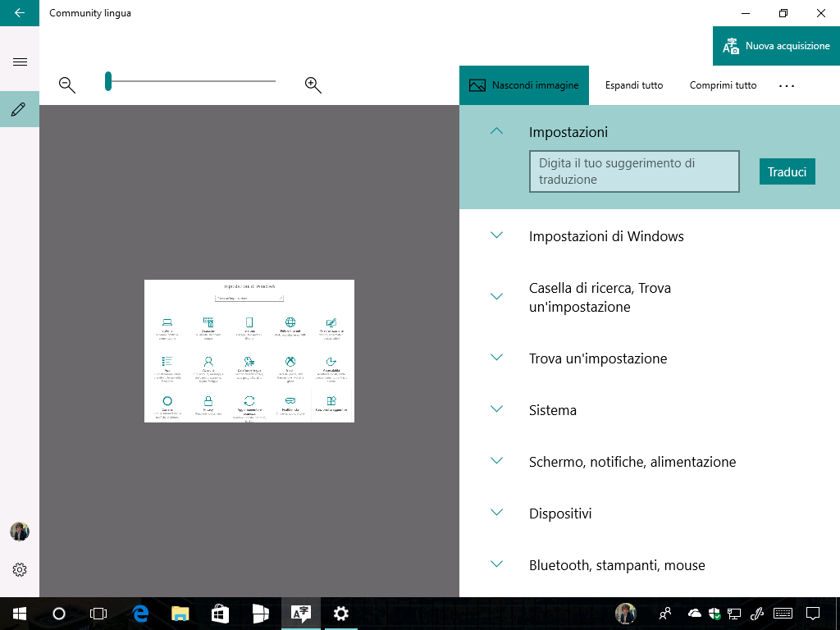Select the Sistema string label

point(552,410)
